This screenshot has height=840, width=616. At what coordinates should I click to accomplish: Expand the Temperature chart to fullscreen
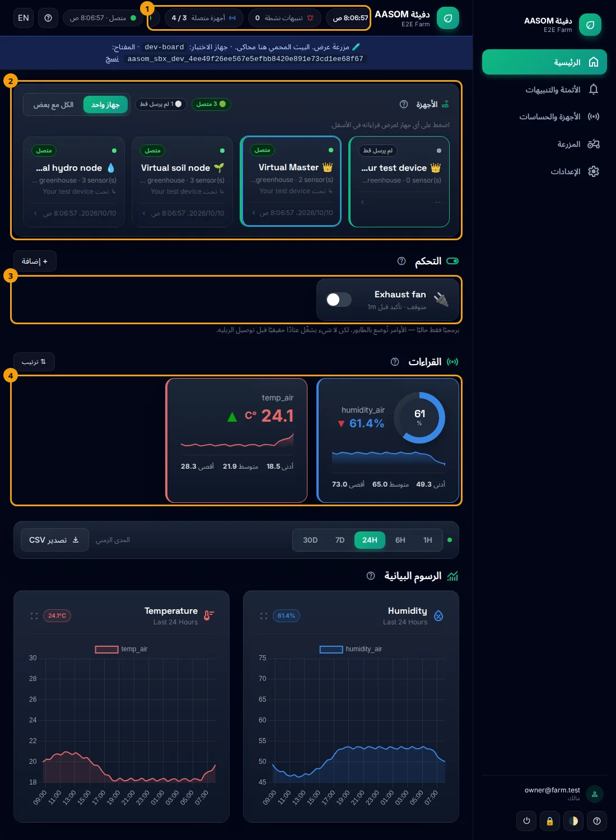coord(34,616)
